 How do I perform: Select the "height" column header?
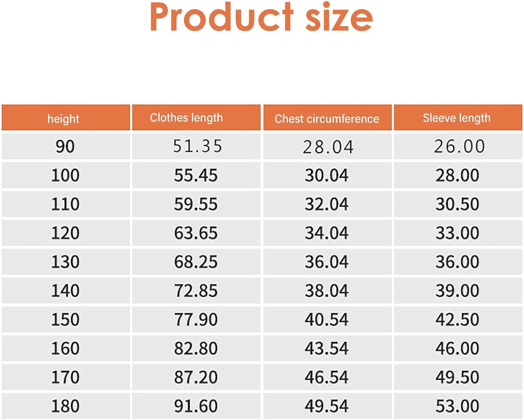tap(63, 118)
